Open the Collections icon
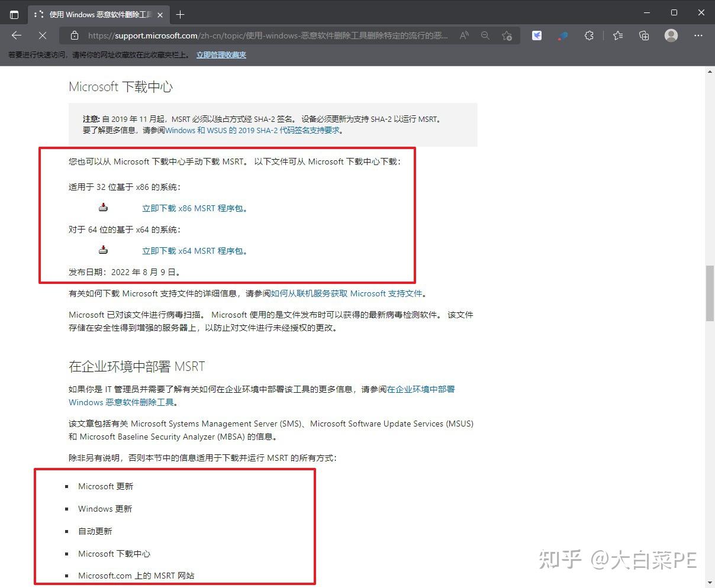Screen dimensions: 715x588 pyautogui.click(x=644, y=35)
